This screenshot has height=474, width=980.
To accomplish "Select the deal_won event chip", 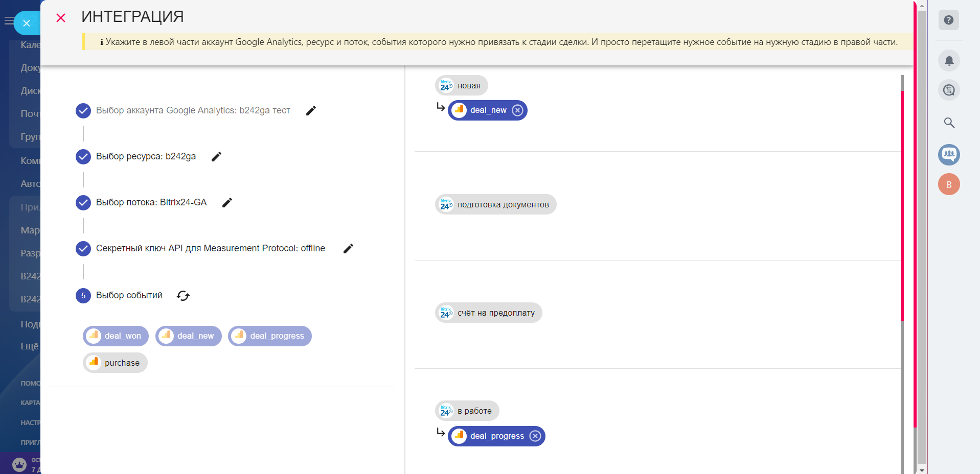I will coord(116,336).
